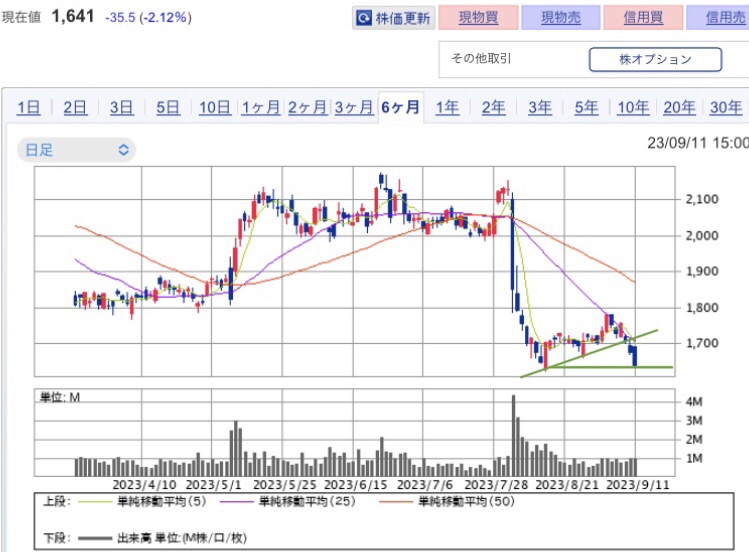Select the active 6ヶ月 tab
The height and width of the screenshot is (552, 749).
(x=400, y=107)
